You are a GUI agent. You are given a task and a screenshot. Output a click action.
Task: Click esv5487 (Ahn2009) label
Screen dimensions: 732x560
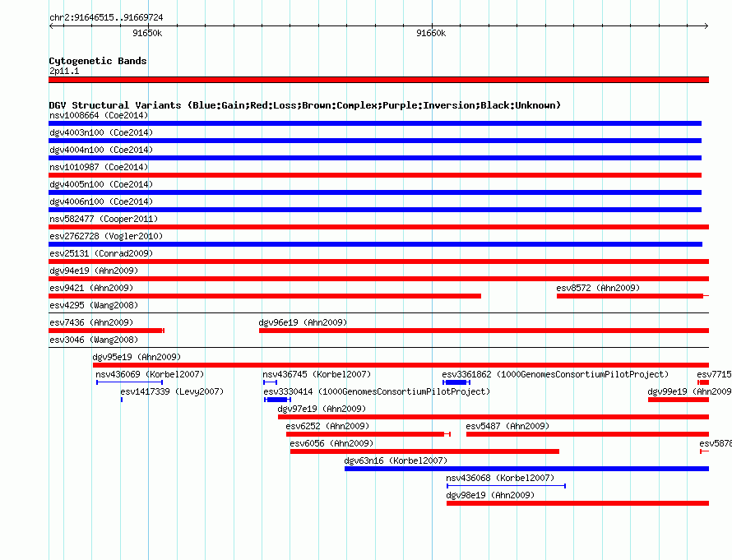pos(508,426)
